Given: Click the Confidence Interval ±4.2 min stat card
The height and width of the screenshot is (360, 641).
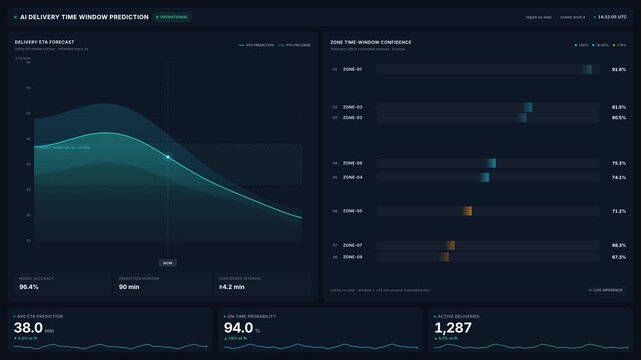Looking at the screenshot, I should click(x=262, y=284).
